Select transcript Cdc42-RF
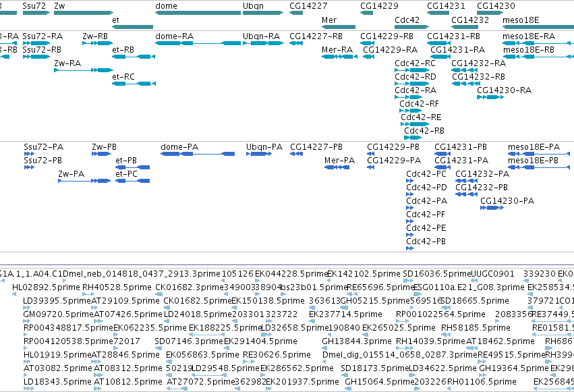This screenshot has width=574, height=392. pos(411,111)
